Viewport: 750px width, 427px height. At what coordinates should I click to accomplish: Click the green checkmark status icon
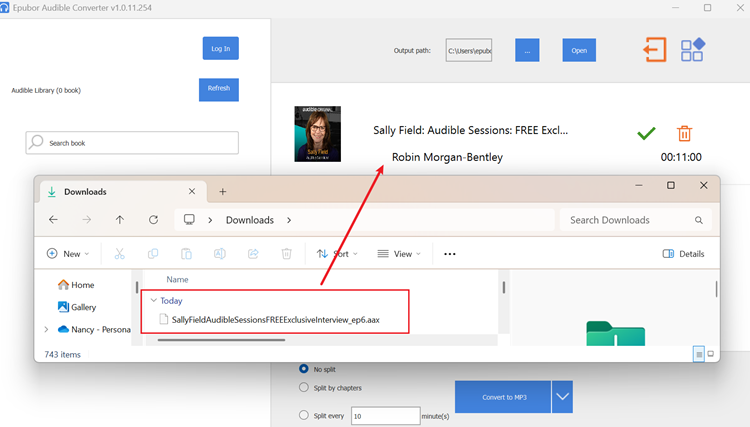[646, 133]
